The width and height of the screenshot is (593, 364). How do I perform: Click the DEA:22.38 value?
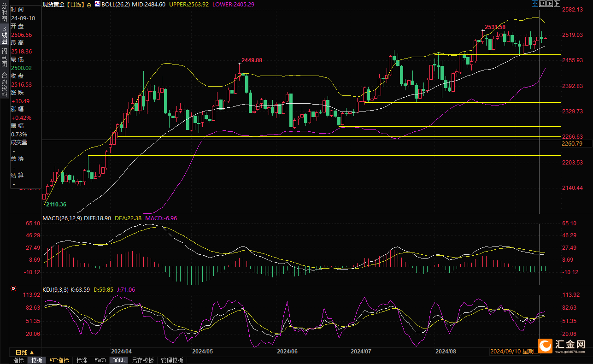click(x=128, y=218)
